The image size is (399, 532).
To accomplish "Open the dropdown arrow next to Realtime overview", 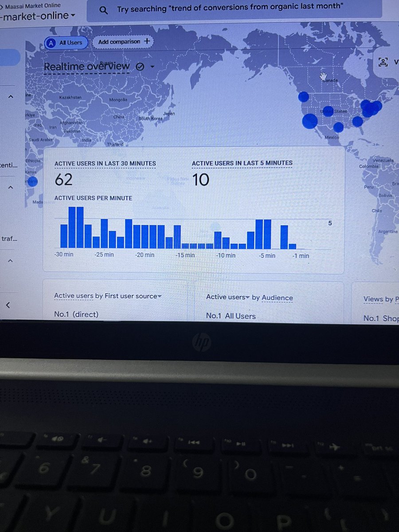I will point(152,67).
